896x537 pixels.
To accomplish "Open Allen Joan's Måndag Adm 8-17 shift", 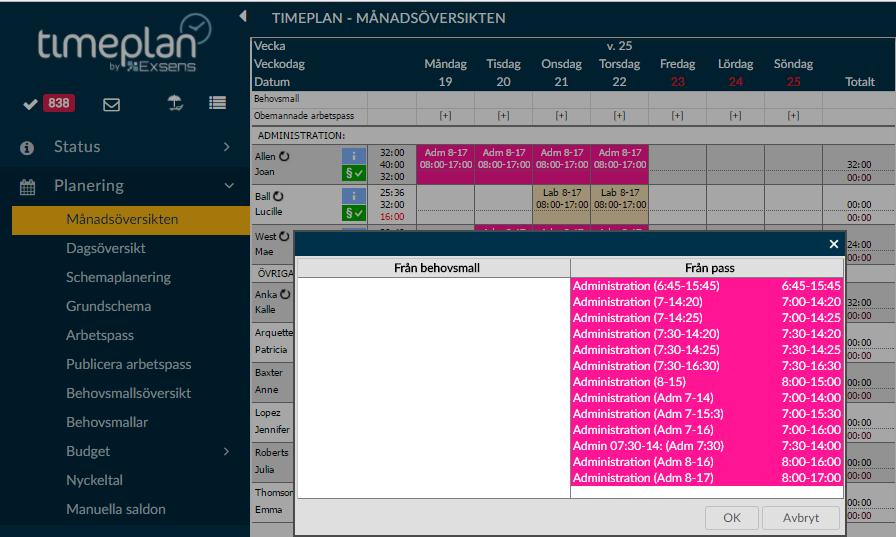I will pos(446,165).
